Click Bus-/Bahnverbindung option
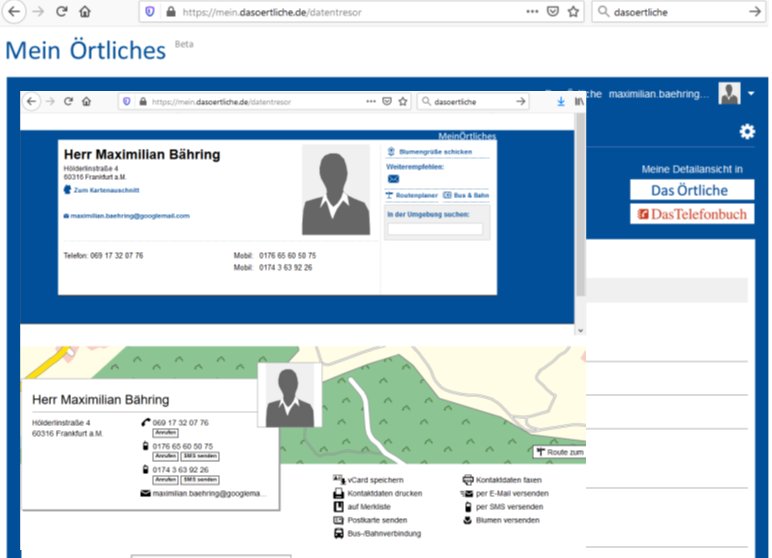Screen dimensions: 772x558 pyautogui.click(x=378, y=533)
